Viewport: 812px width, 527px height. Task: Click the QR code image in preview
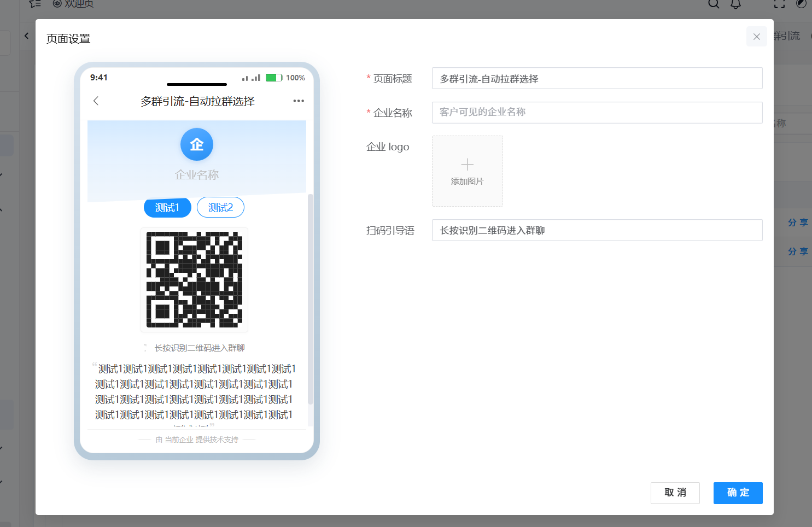(194, 280)
